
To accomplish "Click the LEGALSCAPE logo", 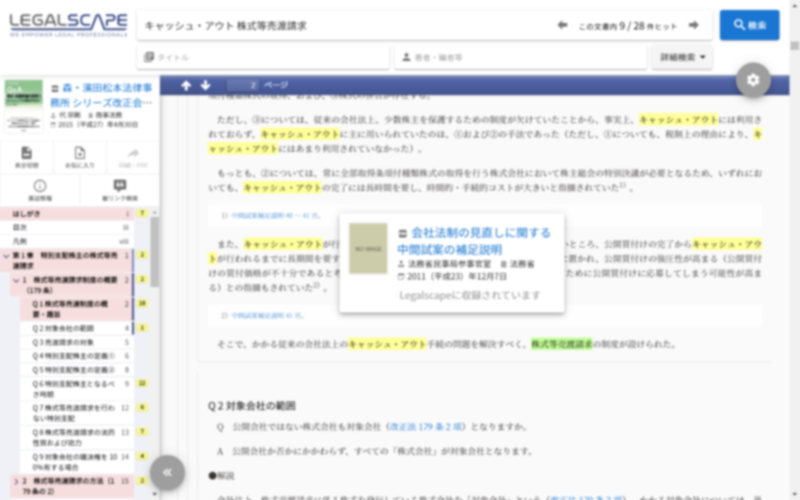I will (x=68, y=24).
